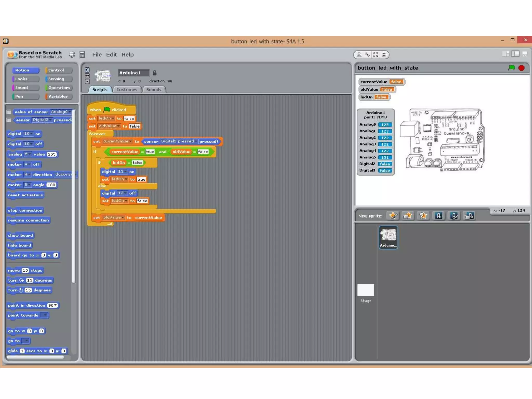Check the 'sensor Digital2 pressed?' checkbox

tap(9, 120)
